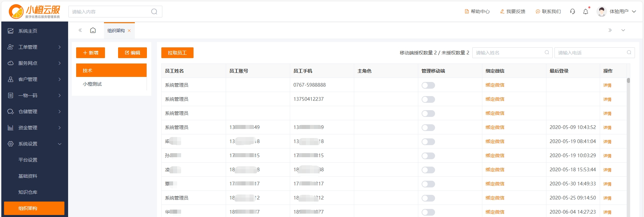The height and width of the screenshot is (217, 644).
Task: Click the 拉取员工 button
Action: pyautogui.click(x=177, y=53)
